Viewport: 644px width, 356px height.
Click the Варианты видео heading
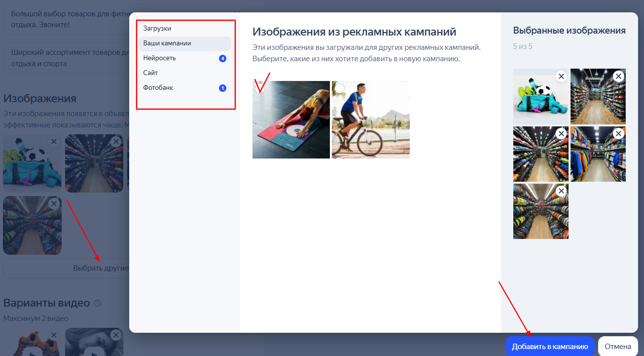point(47,303)
